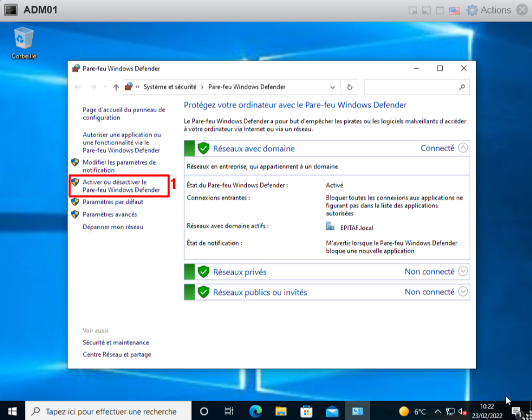Select Système et sécurité breadcrumb

(x=170, y=87)
